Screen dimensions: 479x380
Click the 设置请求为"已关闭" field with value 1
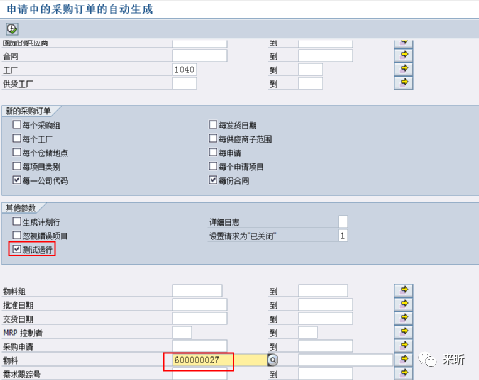pos(343,236)
